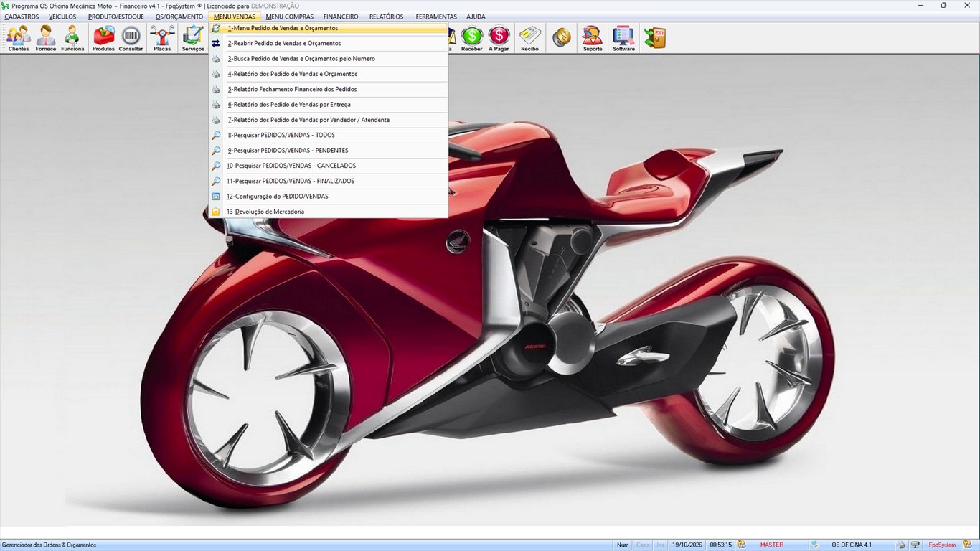This screenshot has width=980, height=551.
Task: Click the Consultar barcode icon
Action: click(131, 38)
